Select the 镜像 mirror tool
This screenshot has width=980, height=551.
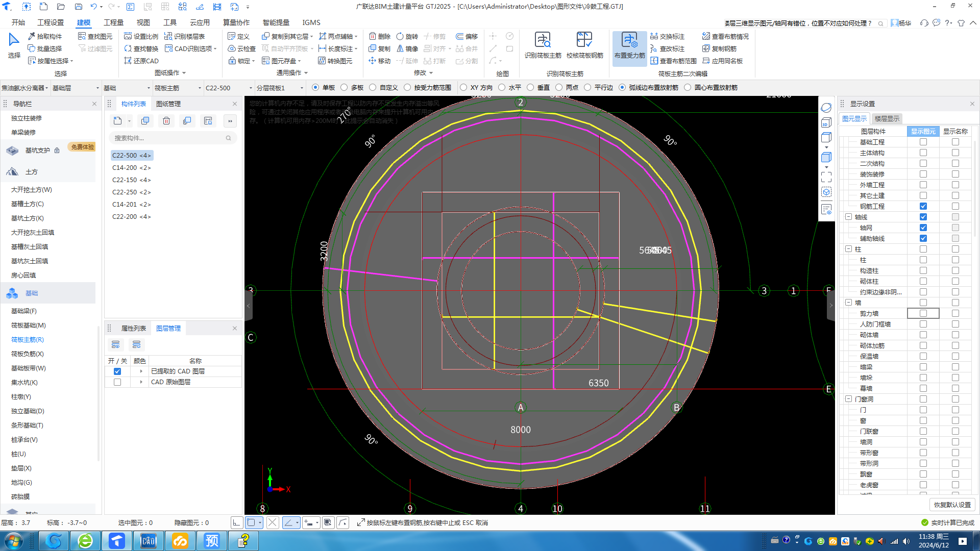point(407,48)
